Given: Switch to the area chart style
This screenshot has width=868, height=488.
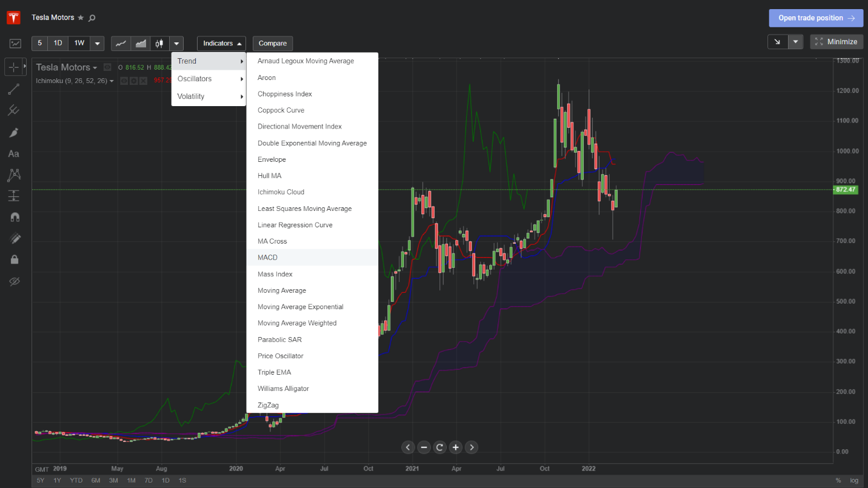Looking at the screenshot, I should click(141, 44).
